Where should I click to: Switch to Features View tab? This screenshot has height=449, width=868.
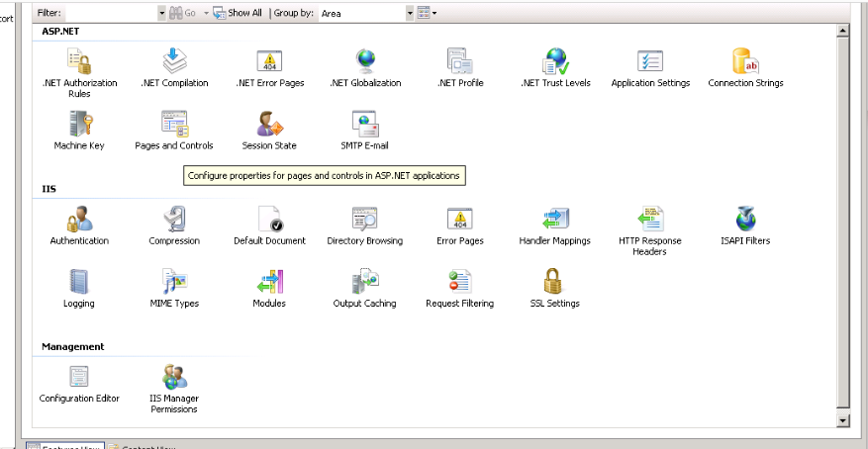[x=64, y=445]
